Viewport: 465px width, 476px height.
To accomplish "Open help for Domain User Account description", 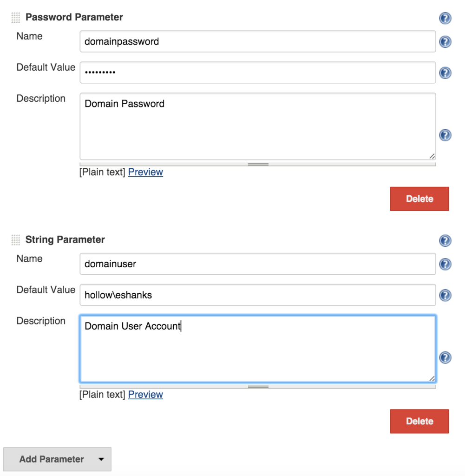I will (x=445, y=357).
